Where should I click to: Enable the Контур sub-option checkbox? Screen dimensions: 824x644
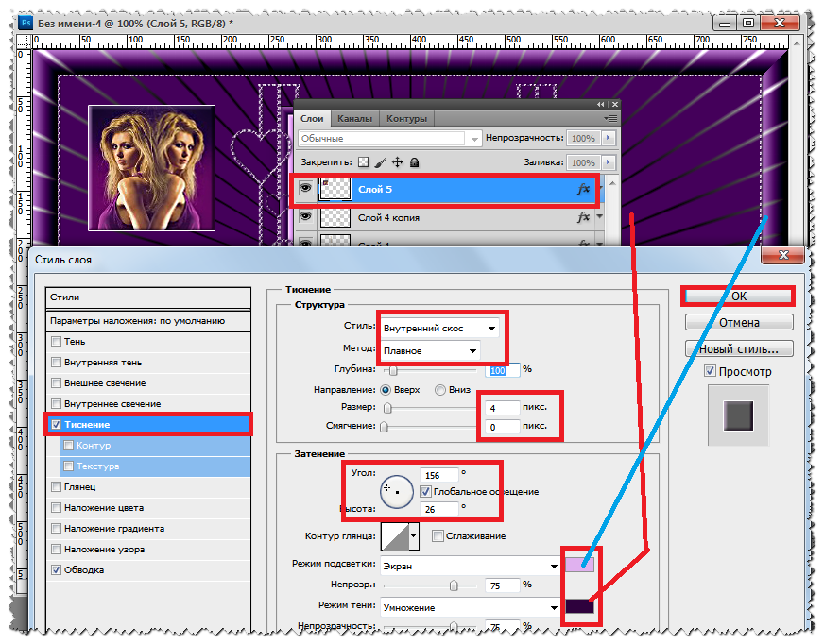(68, 446)
